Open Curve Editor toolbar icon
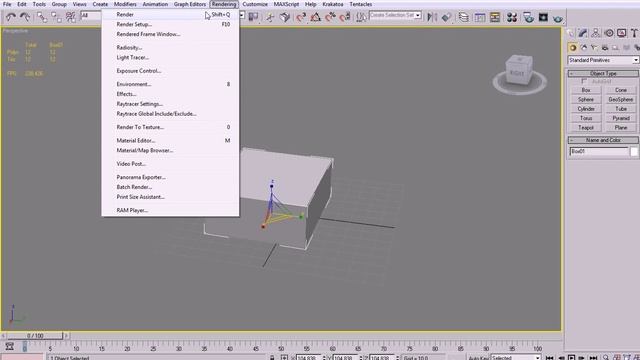640x360 pixels. point(480,17)
